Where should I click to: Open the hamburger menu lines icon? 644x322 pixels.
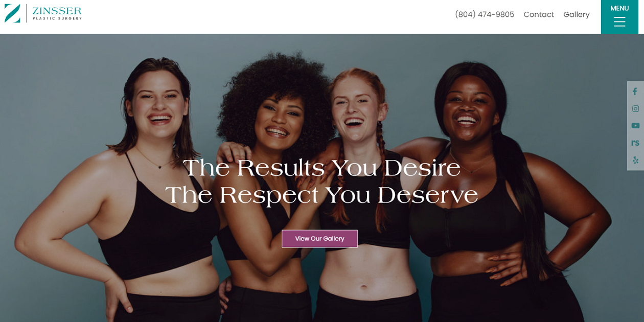619,21
